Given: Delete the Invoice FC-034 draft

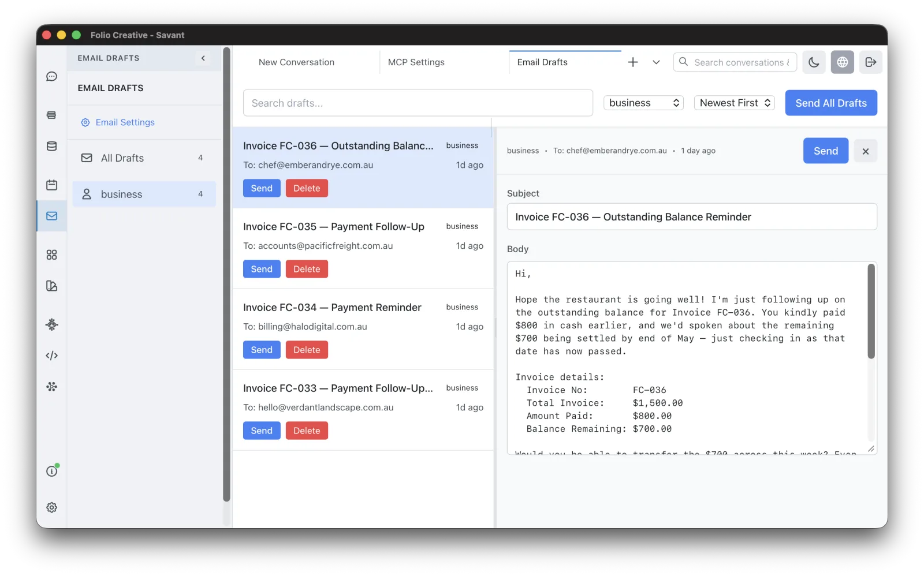Looking at the screenshot, I should click(x=307, y=350).
